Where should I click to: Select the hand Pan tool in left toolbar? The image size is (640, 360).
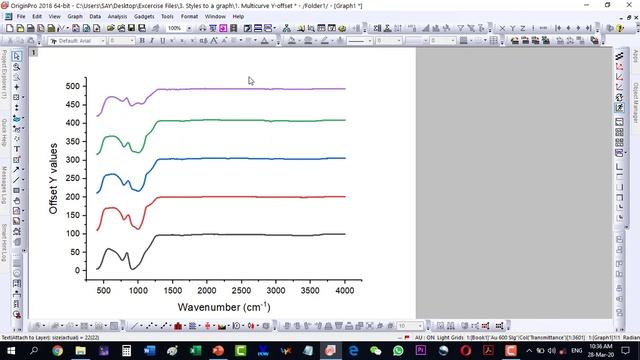(16, 200)
